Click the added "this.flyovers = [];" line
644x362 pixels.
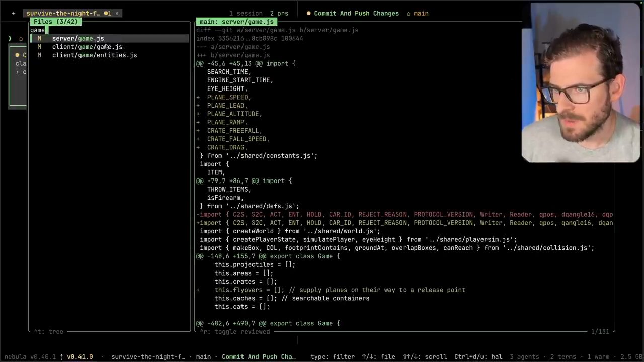tap(331, 290)
